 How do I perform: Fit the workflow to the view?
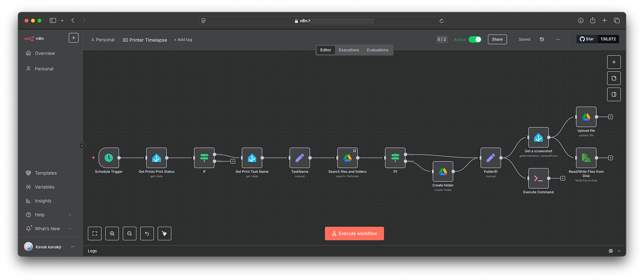click(x=94, y=233)
